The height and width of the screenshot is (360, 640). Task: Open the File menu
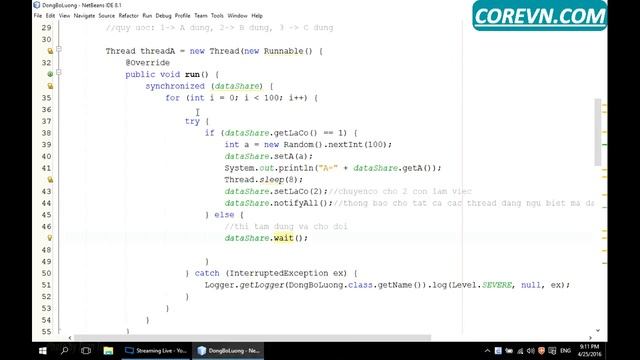[38, 16]
